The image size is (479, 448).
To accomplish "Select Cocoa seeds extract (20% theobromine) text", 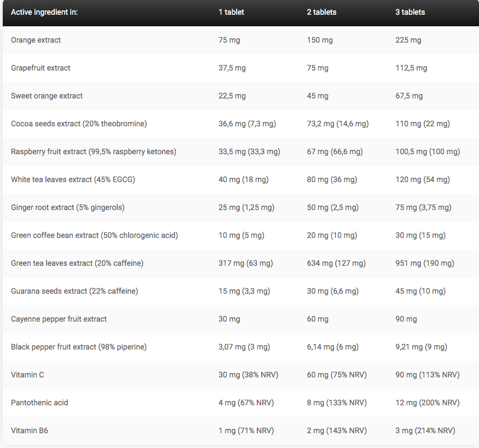I will click(79, 124).
